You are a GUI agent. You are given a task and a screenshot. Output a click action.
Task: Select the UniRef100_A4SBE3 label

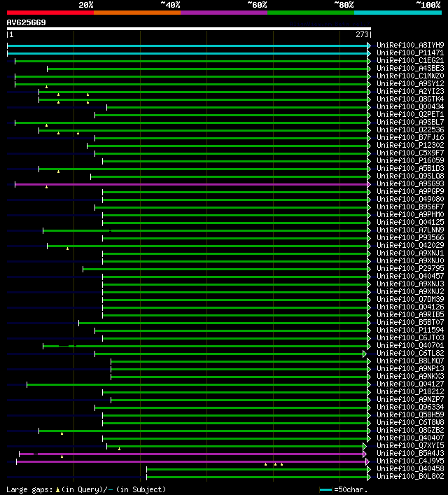(x=410, y=68)
